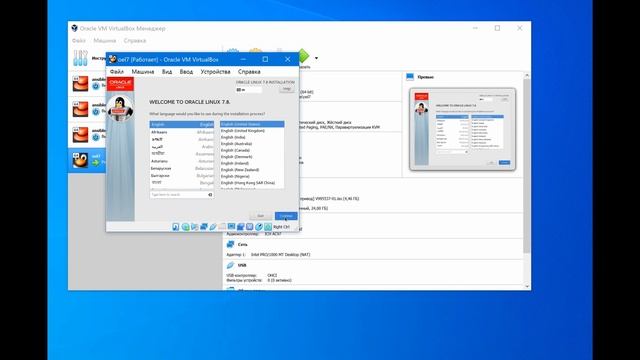Select English (India) locale
The width and height of the screenshot is (640, 360).
[252, 137]
